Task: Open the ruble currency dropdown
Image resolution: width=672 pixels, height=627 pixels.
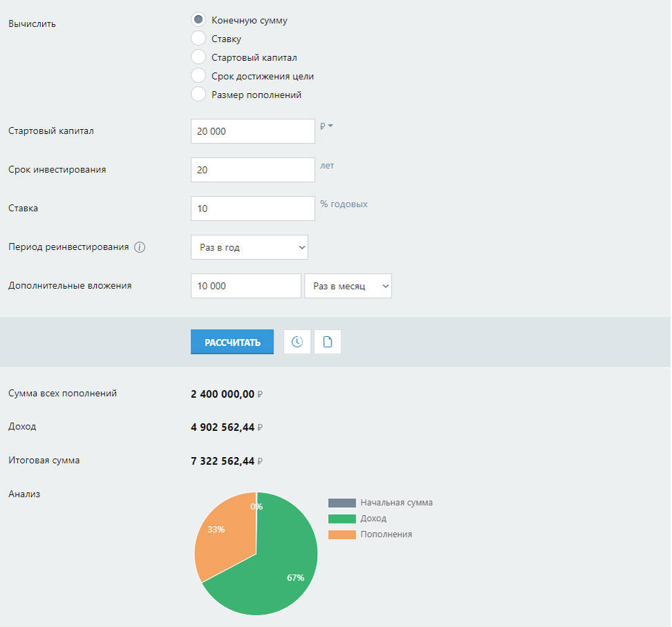Action: click(327, 126)
